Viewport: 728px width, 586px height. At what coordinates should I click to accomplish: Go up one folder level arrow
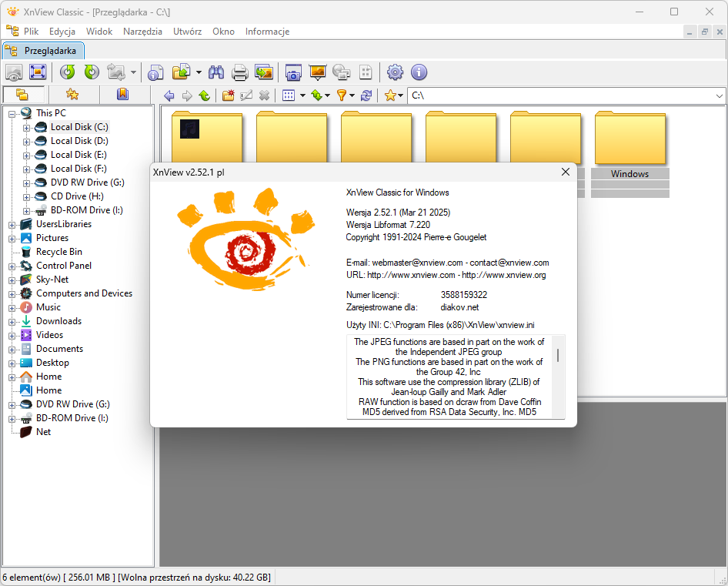tap(204, 95)
